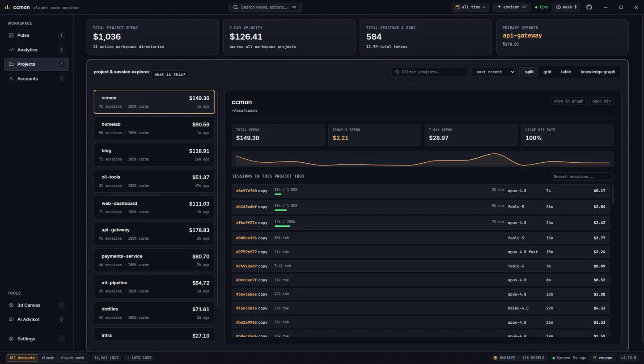Select the homelab project card
Screen dimensions: 644x364
pyautogui.click(x=154, y=128)
